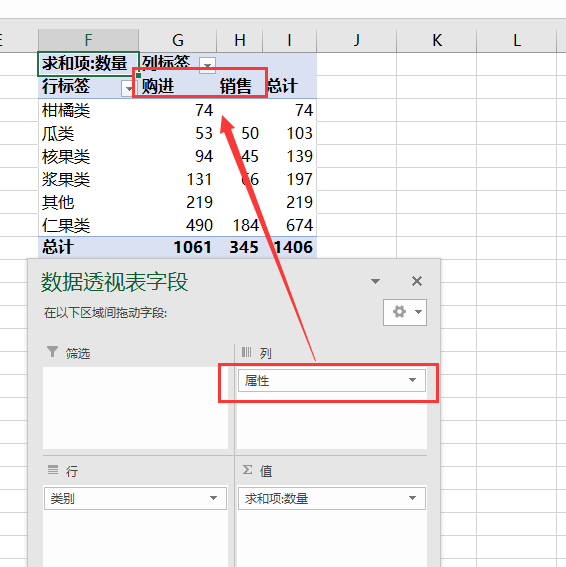566x567 pixels.
Task: Click the 674 value cell
Action: click(289, 225)
